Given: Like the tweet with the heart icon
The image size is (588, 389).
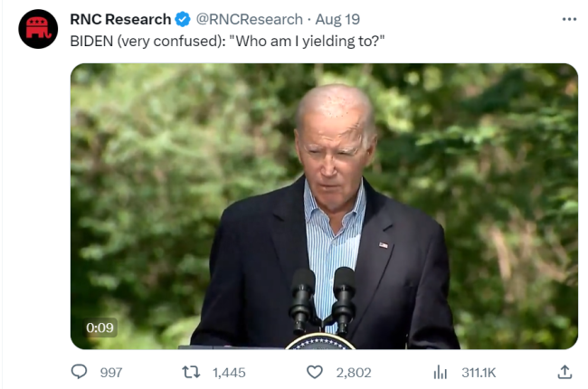Looking at the screenshot, I should click(x=315, y=372).
